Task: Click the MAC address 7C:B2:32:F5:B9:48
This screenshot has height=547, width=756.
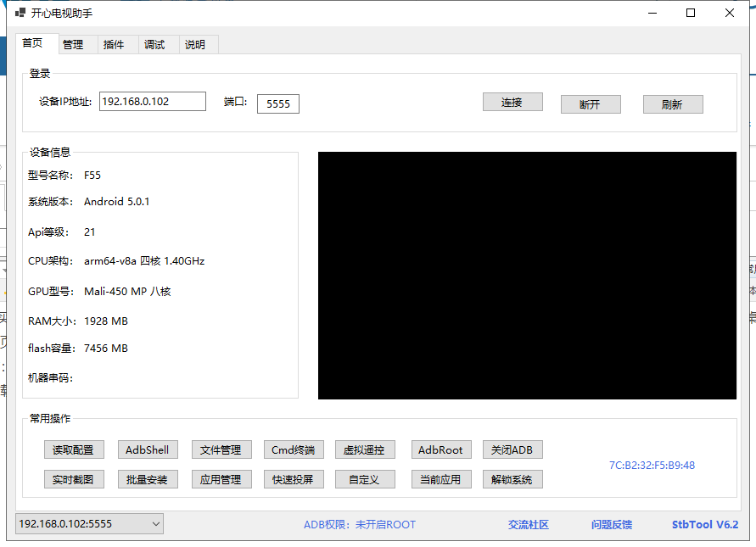Action: pos(652,465)
